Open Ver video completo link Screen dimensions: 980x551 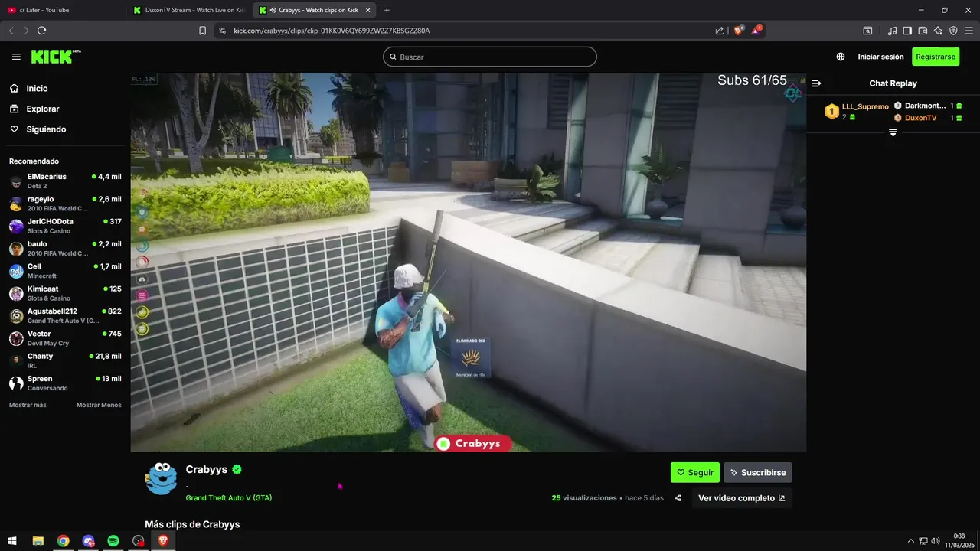742,498
